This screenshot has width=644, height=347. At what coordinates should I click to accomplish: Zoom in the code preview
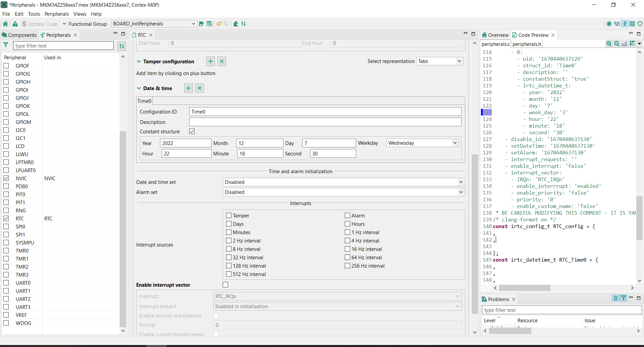609,44
